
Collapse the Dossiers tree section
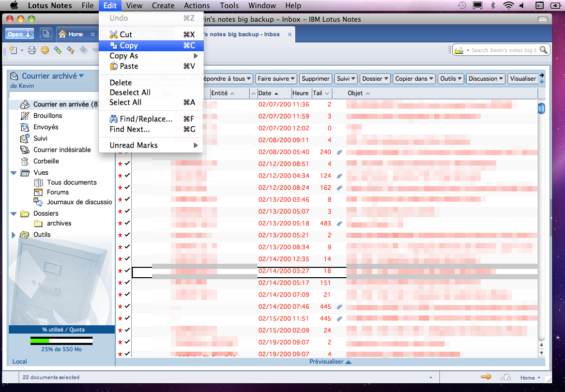tap(13, 214)
